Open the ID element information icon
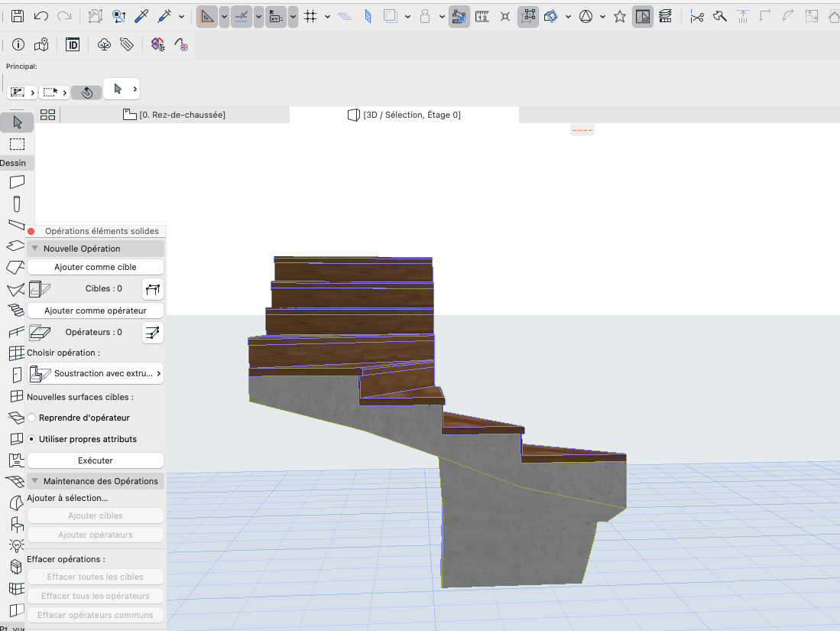The image size is (840, 631). point(73,44)
